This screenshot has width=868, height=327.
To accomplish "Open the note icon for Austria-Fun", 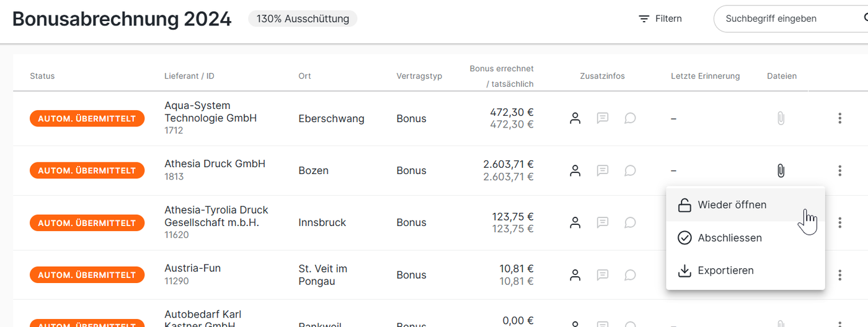I will coord(603,275).
